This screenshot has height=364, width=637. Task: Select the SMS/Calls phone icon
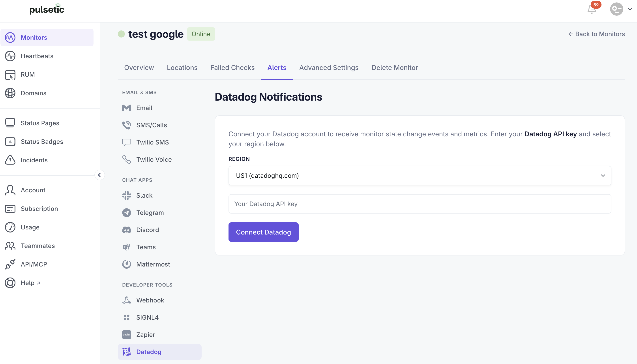pyautogui.click(x=126, y=125)
